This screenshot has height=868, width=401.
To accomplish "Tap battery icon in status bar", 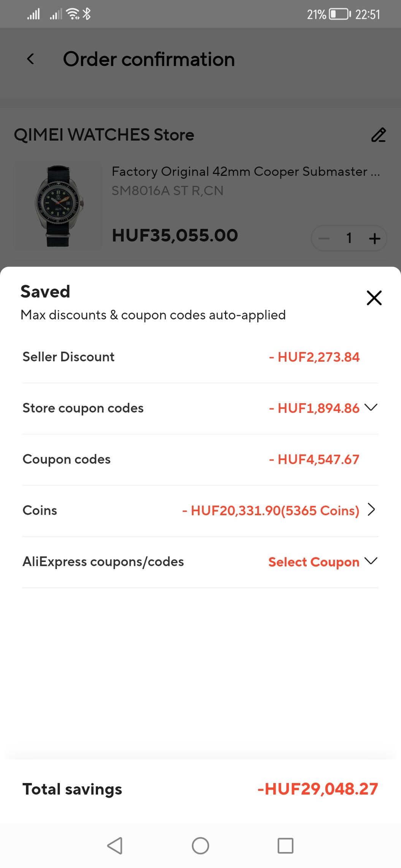I will point(340,14).
